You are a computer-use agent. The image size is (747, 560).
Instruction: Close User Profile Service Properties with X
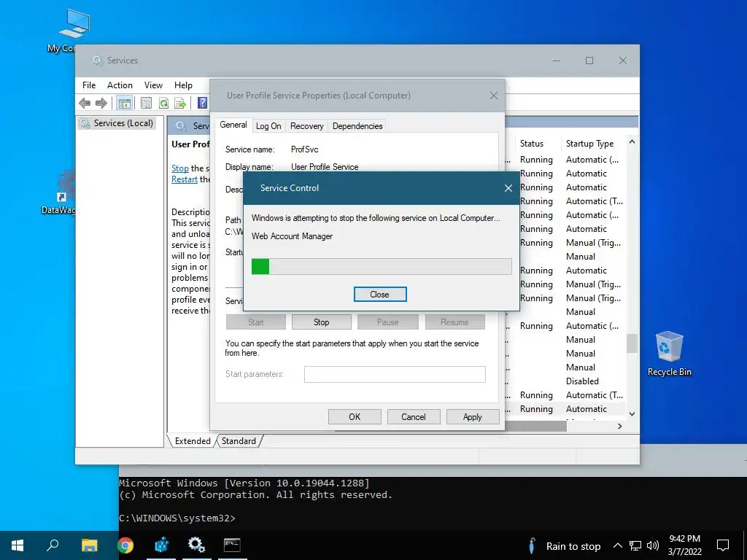point(494,96)
